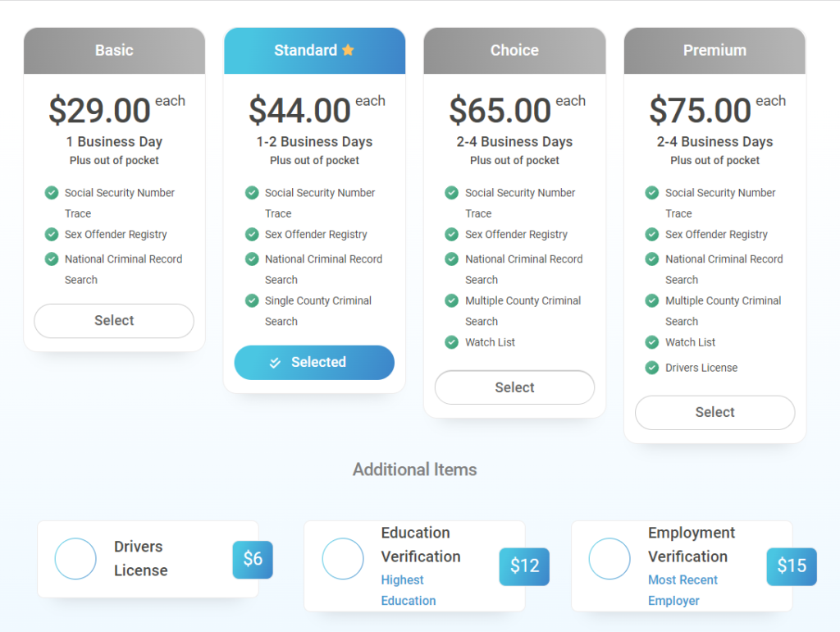Click Premium plan Social Security Number Trace checkmark
The width and height of the screenshot is (840, 632).
[x=652, y=193]
